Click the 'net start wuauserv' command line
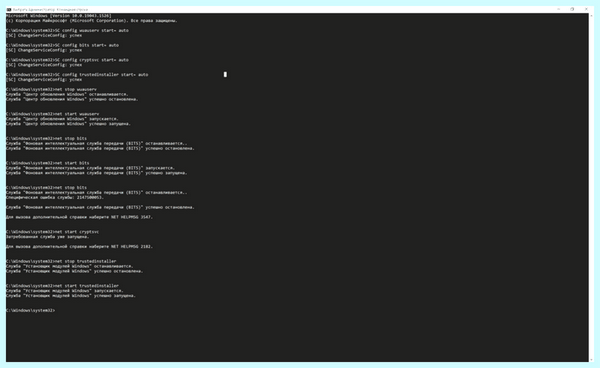The image size is (600, 368). point(52,114)
